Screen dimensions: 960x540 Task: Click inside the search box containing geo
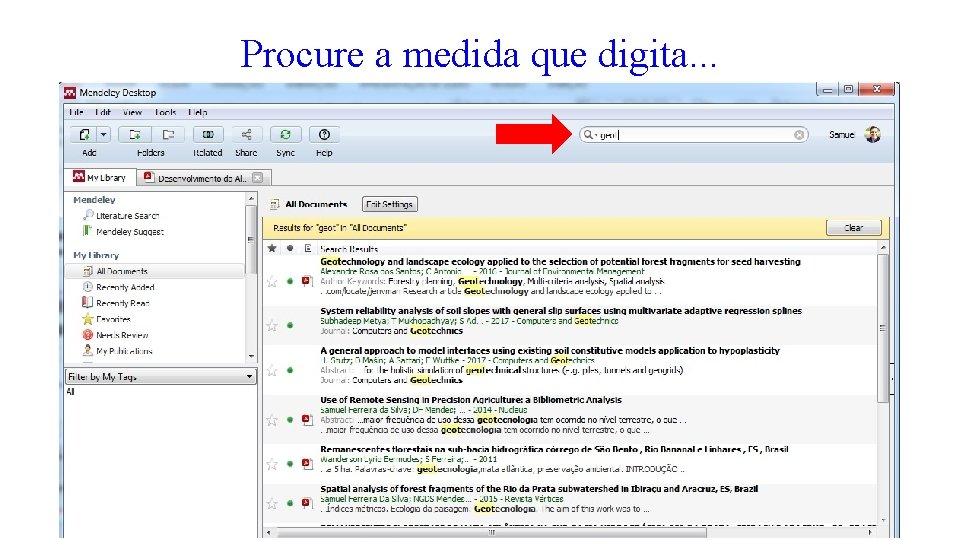694,135
